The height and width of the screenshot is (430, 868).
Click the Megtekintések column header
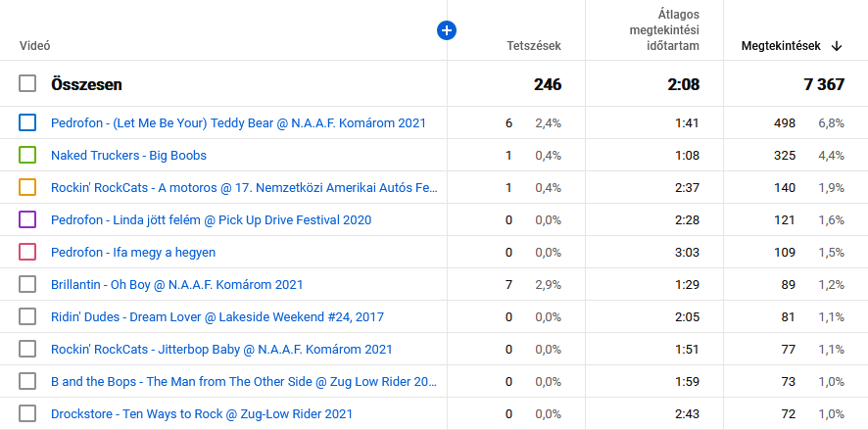(781, 46)
